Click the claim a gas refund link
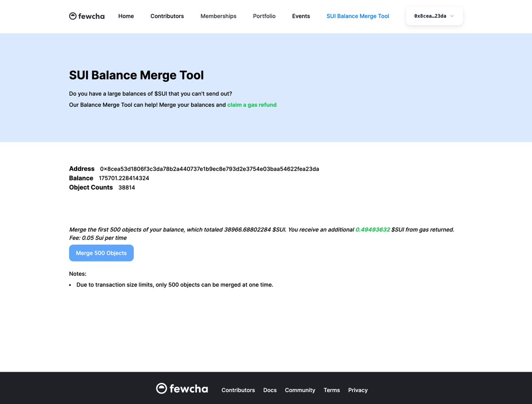The image size is (532, 404). [252, 105]
